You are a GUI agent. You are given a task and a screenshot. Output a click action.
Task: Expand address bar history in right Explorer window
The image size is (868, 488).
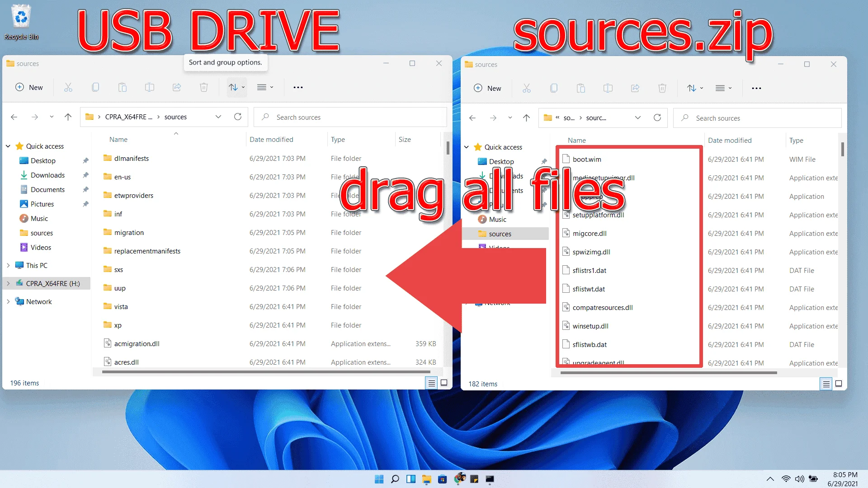[638, 118]
